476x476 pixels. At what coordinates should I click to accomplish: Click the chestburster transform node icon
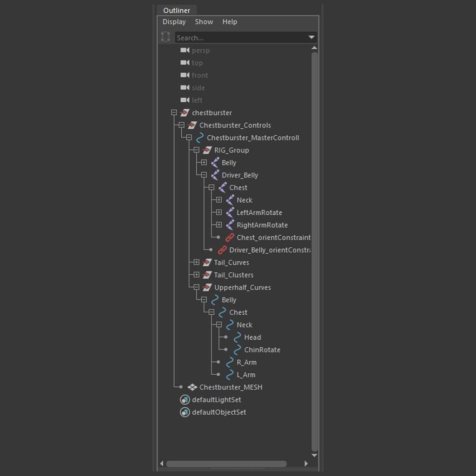click(x=185, y=112)
